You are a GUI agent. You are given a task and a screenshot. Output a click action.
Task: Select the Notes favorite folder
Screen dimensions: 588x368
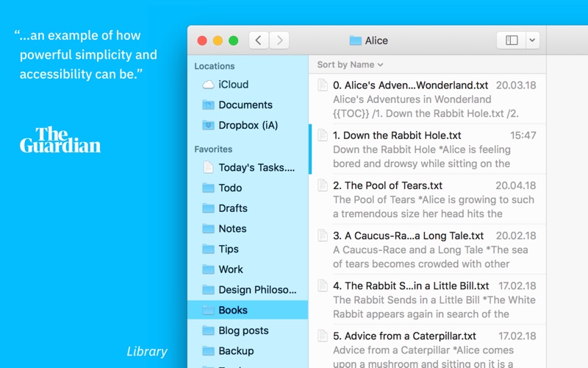click(232, 228)
